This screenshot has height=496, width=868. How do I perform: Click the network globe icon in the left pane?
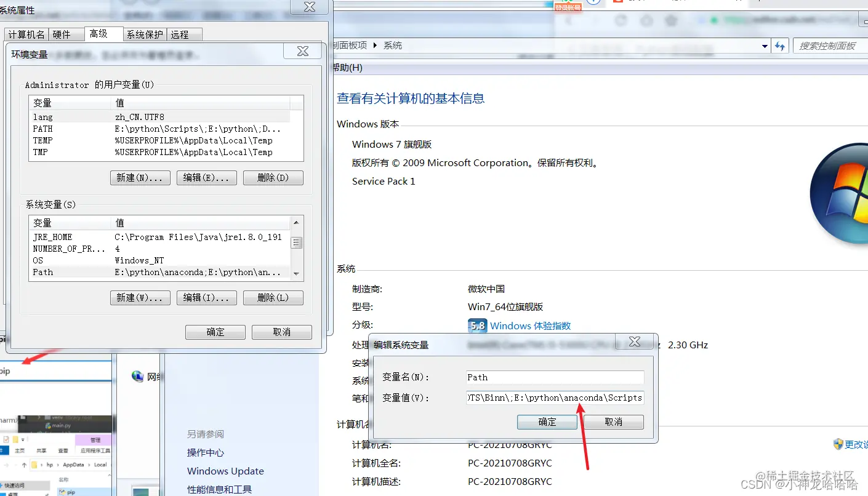(138, 377)
